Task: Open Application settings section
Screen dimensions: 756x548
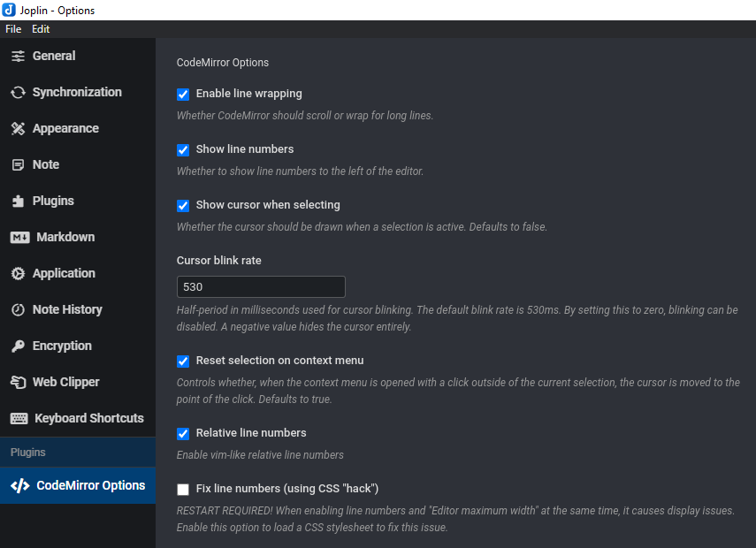Action: click(x=78, y=273)
